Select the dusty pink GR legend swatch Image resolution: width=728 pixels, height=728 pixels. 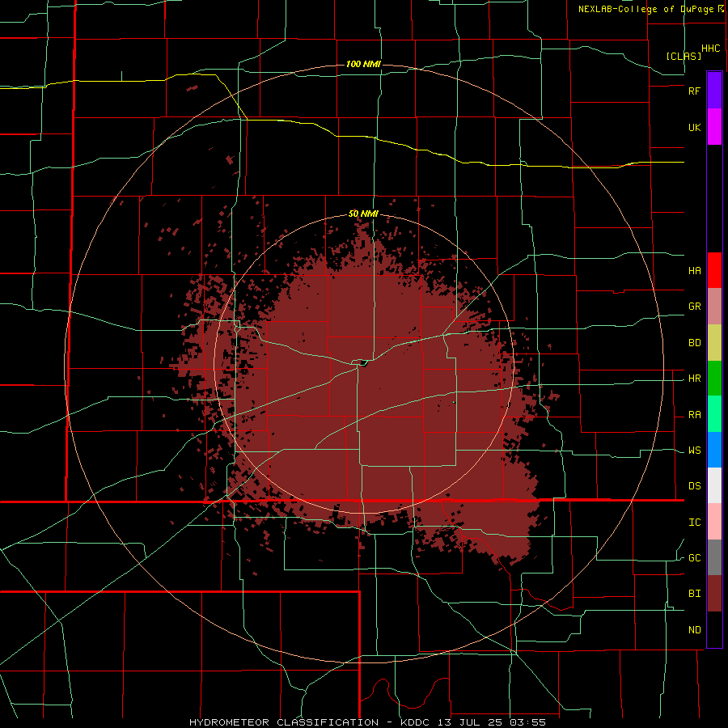pyautogui.click(x=714, y=306)
